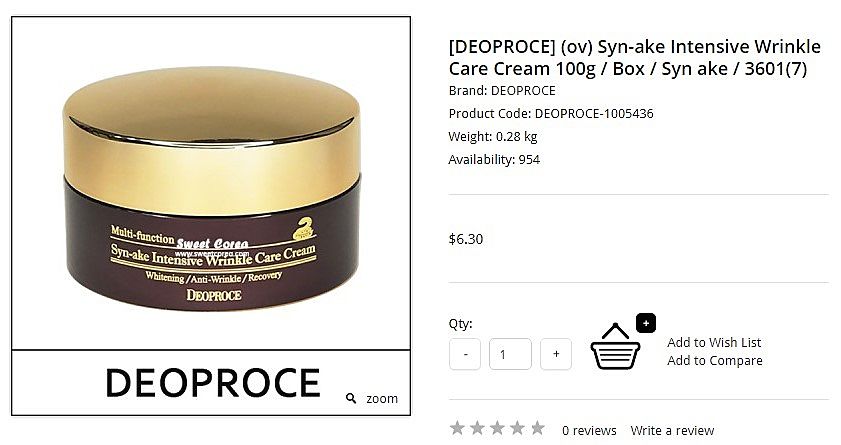This screenshot has height=445, width=841.
Task: Rate product with fourth star
Action: [517, 428]
